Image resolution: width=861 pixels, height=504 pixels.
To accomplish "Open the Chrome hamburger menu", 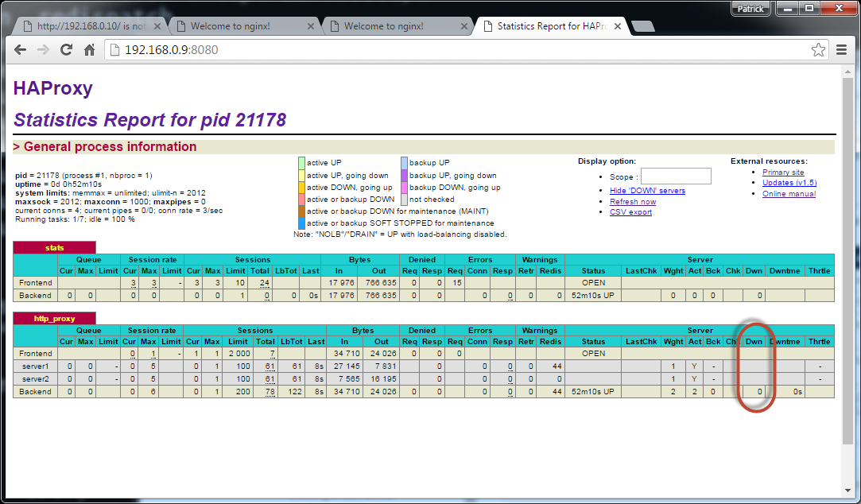I will [x=841, y=50].
